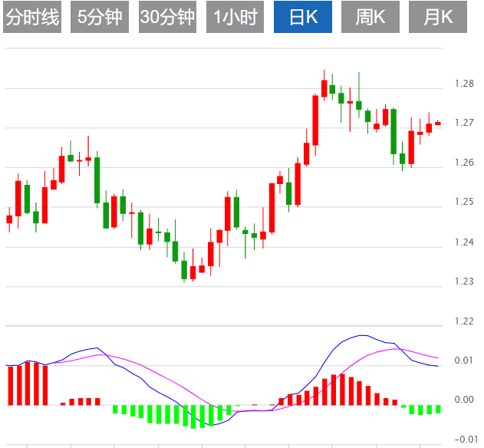Switch to the 周K weekly tab

[x=370, y=17]
